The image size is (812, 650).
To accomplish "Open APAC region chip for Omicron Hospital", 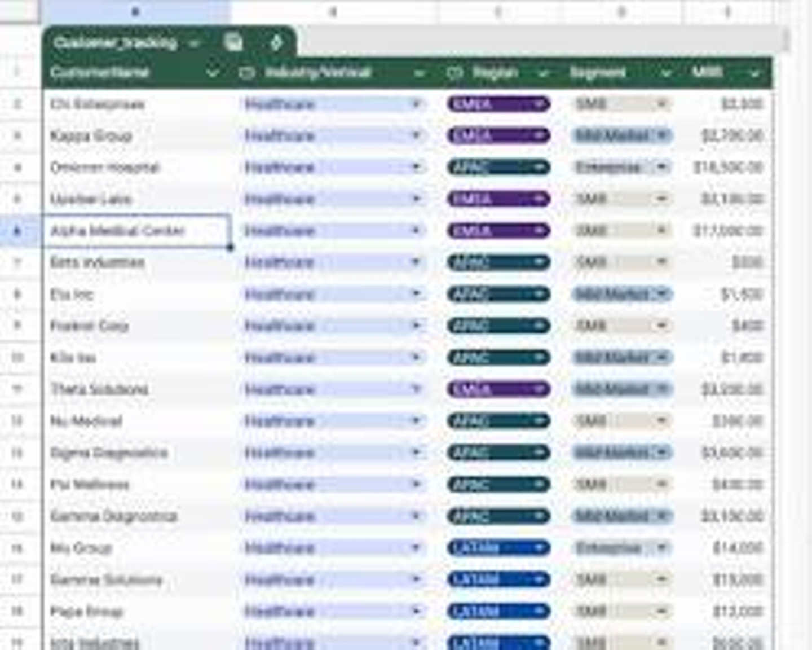I will (498, 168).
